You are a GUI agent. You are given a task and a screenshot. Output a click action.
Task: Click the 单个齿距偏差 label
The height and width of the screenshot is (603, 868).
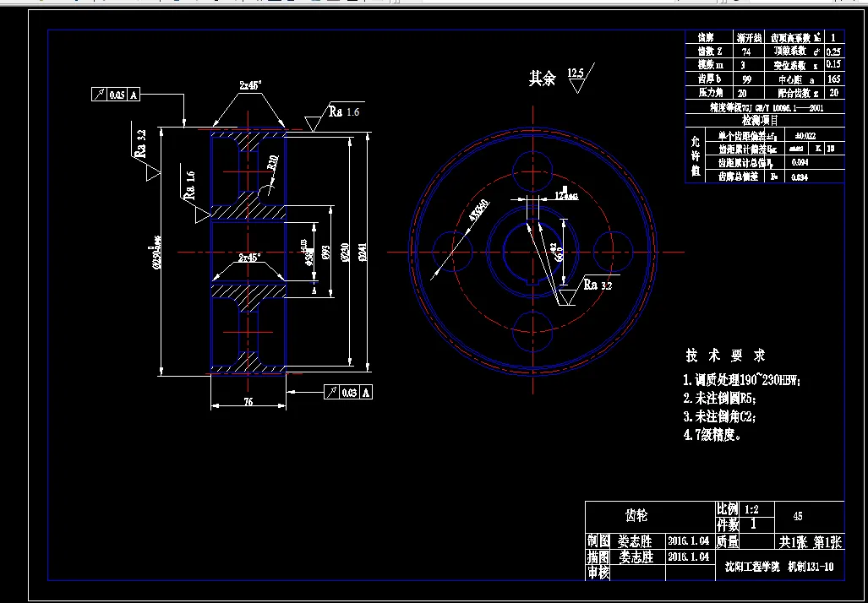pyautogui.click(x=747, y=135)
